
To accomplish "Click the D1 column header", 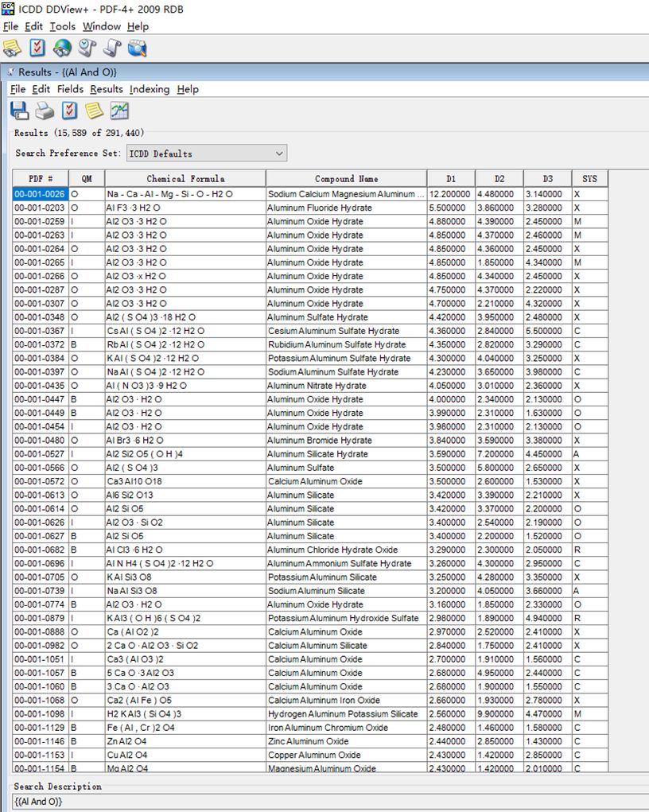I will coord(451,179).
